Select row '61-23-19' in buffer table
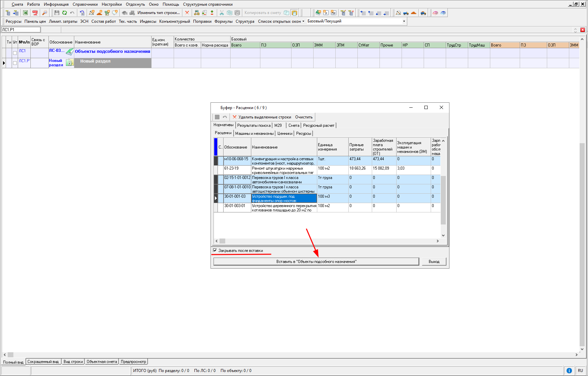This screenshot has width=588, height=376. (x=327, y=170)
